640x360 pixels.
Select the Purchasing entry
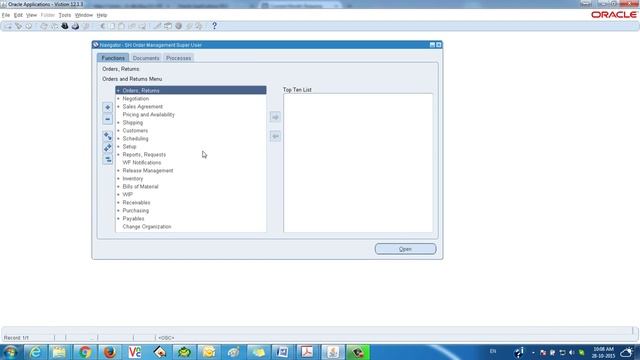[136, 211]
